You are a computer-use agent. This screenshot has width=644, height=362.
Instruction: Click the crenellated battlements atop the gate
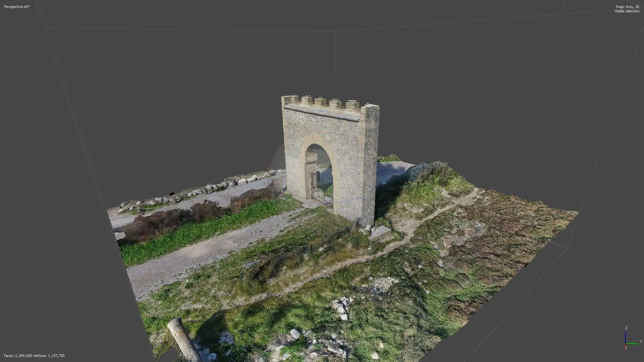point(320,102)
